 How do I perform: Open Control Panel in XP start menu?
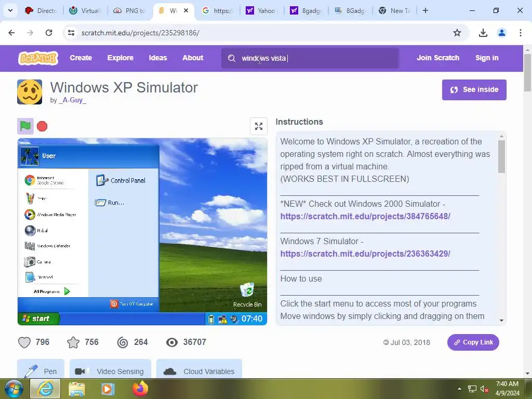click(121, 180)
